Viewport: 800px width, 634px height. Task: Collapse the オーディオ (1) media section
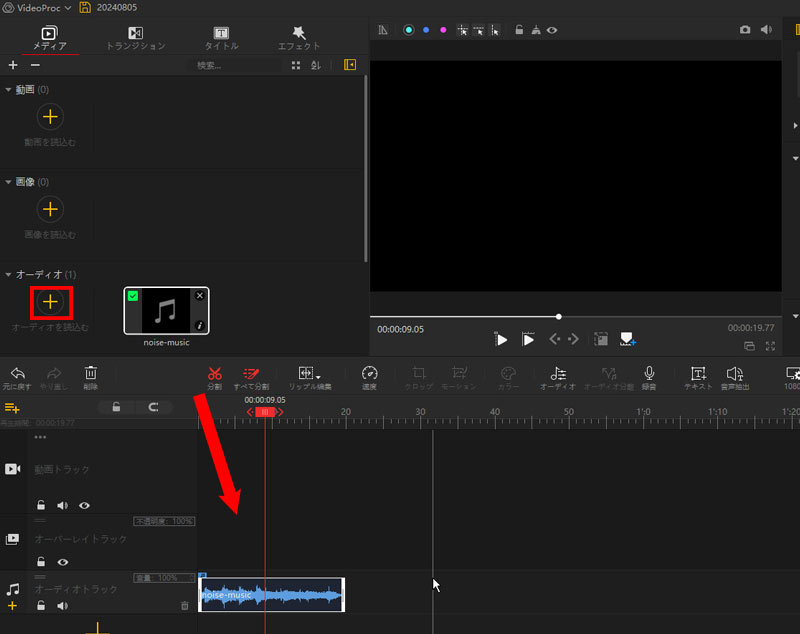[x=9, y=273]
